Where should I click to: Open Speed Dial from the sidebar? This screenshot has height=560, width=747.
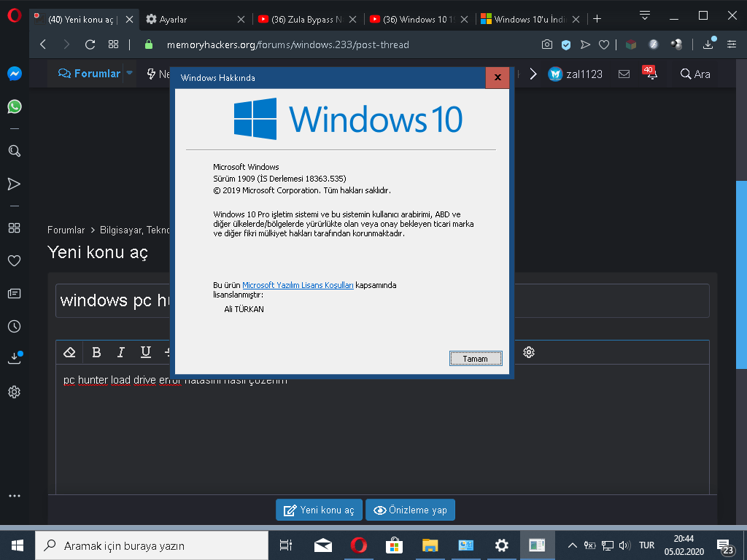[x=15, y=228]
